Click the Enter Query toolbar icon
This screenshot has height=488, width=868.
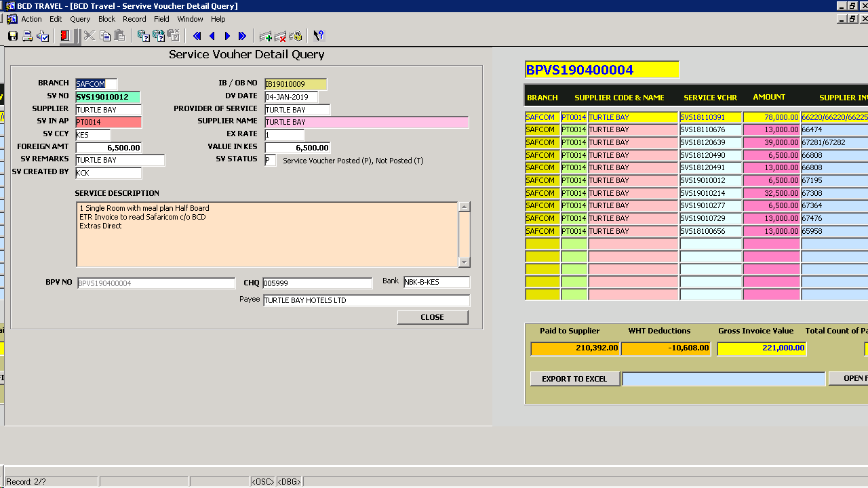tap(144, 36)
